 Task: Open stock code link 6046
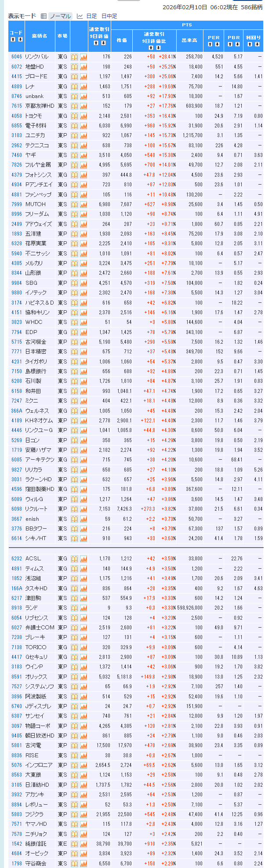[16, 57]
